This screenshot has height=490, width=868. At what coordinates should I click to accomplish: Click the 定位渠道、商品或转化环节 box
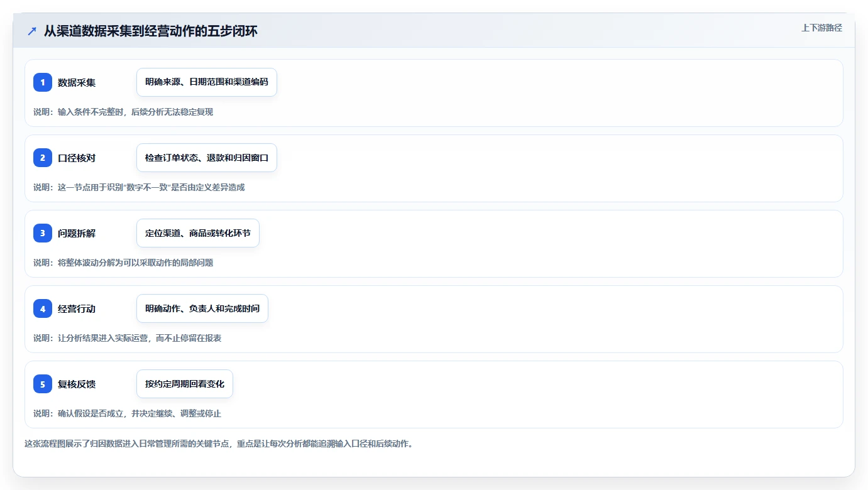(198, 233)
